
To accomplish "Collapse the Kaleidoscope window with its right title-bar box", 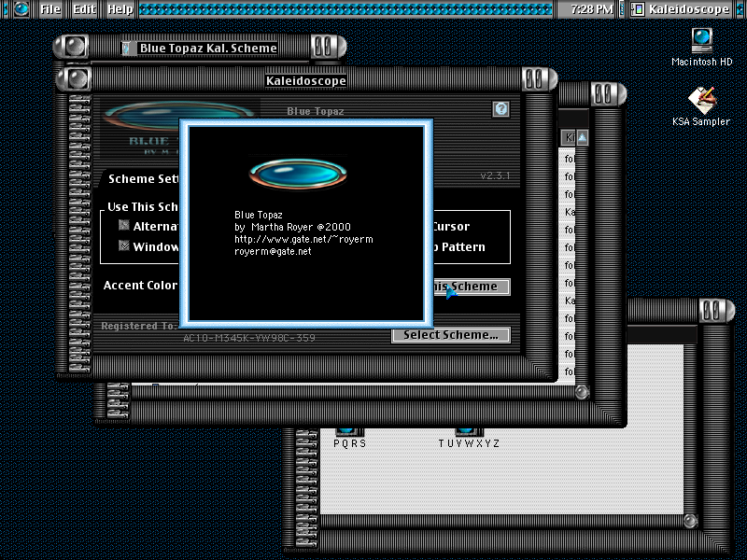I will pyautogui.click(x=533, y=79).
